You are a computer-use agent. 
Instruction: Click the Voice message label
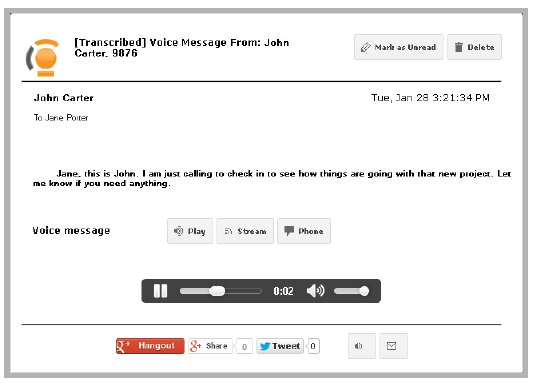[x=71, y=231]
